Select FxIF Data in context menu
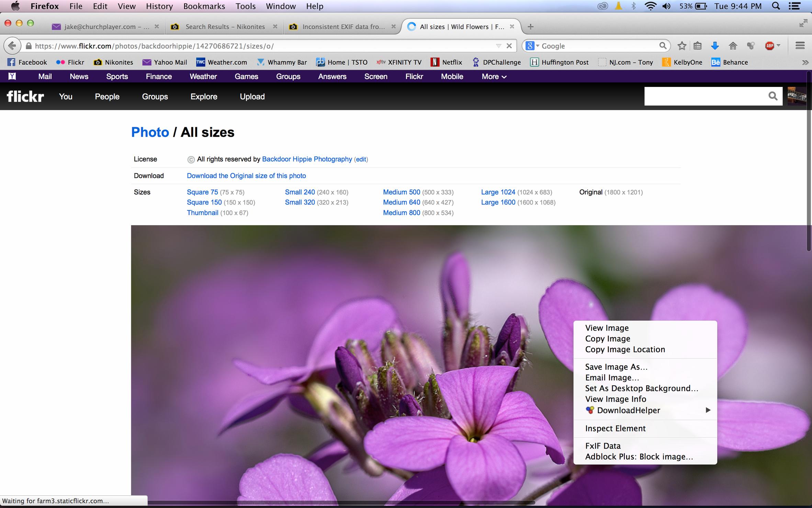The image size is (812, 508). click(603, 446)
